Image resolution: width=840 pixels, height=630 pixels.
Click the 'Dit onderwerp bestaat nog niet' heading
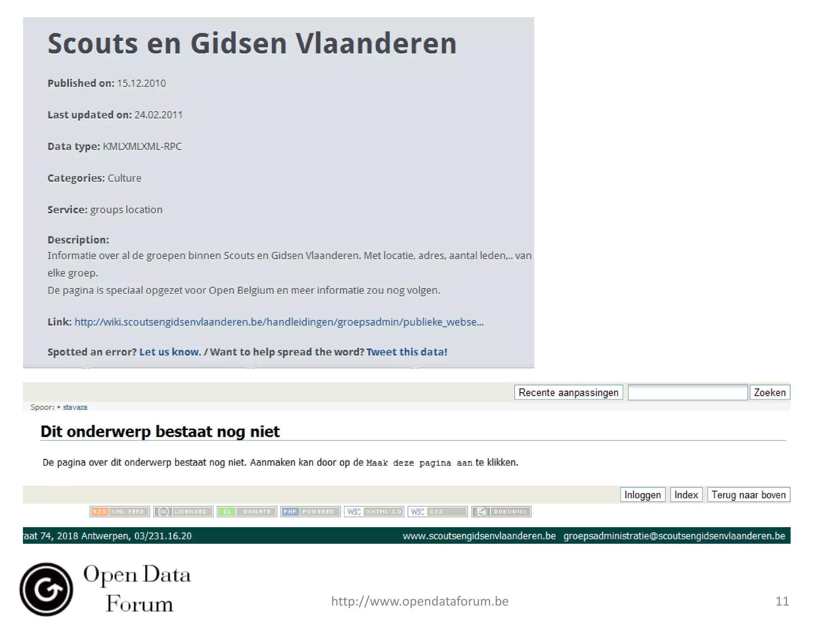(x=160, y=431)
